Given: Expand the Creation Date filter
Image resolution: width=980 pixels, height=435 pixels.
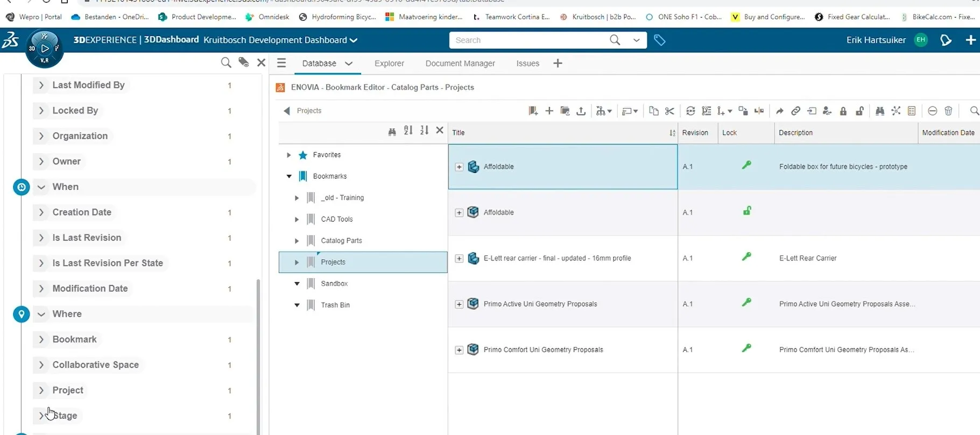Looking at the screenshot, I should coord(41,212).
